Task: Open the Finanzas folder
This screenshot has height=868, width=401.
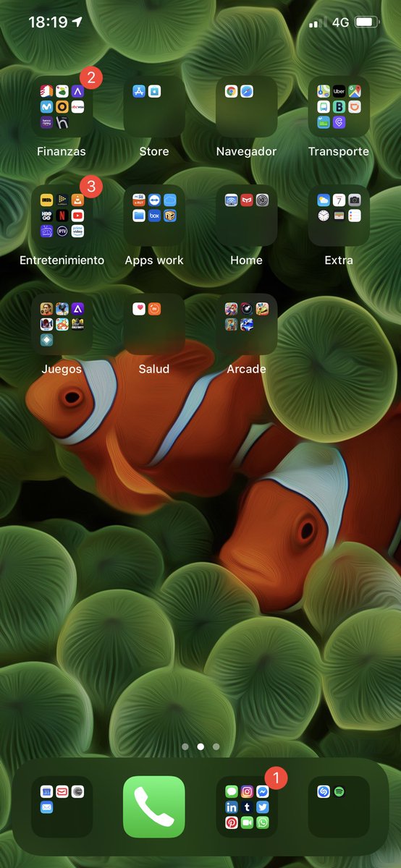Action: point(62,107)
